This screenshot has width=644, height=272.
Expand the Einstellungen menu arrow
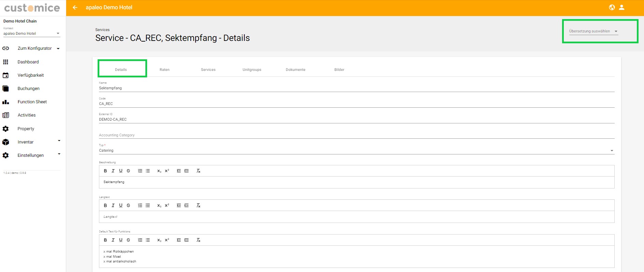tap(59, 154)
